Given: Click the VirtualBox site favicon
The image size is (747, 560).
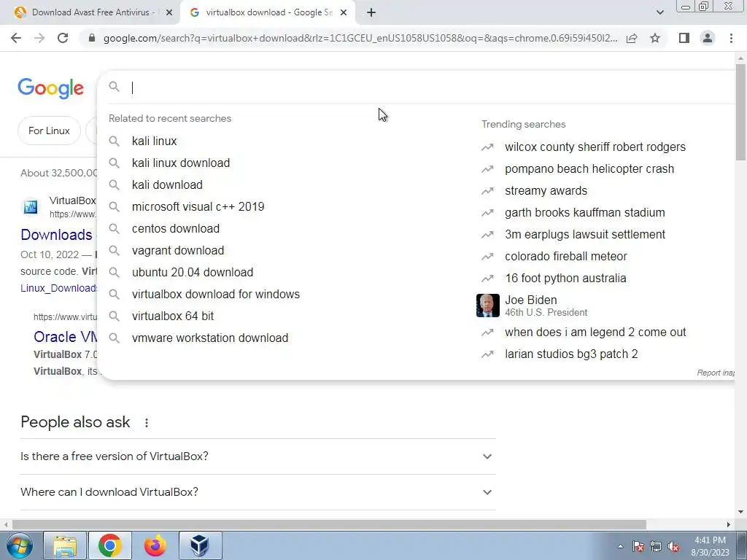Looking at the screenshot, I should coord(31,207).
